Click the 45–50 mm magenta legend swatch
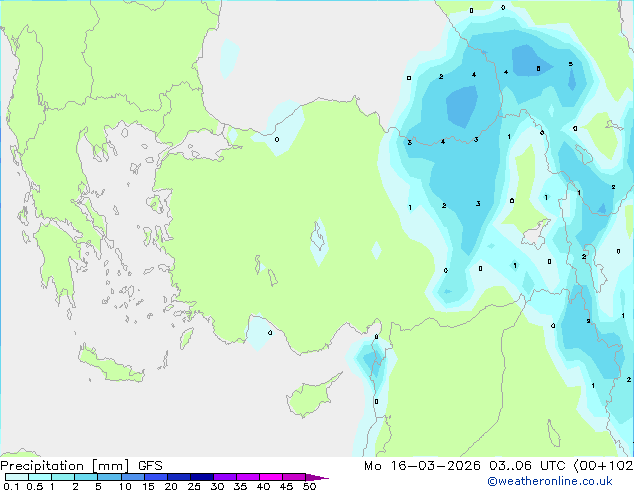Viewport: 634px width, 490px height. pyautogui.click(x=294, y=477)
